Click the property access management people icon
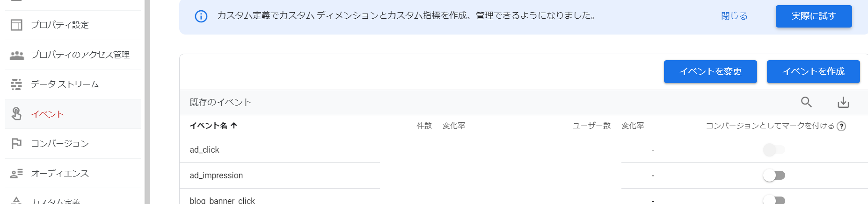 click(17, 55)
